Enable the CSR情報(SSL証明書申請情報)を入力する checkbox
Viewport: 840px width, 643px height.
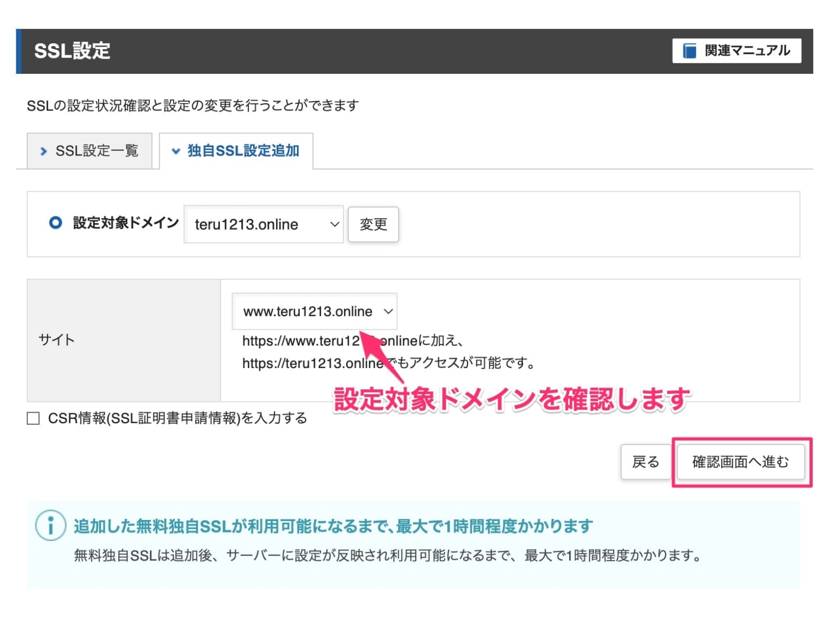point(32,418)
